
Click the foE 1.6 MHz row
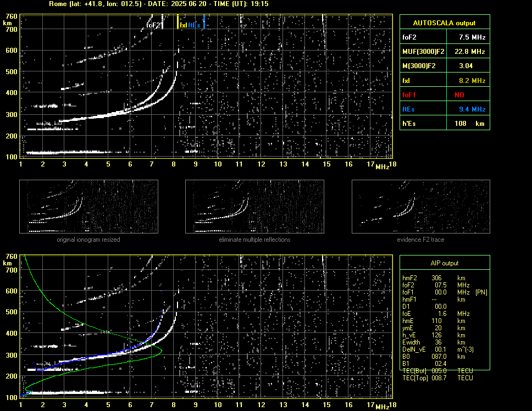coord(436,314)
